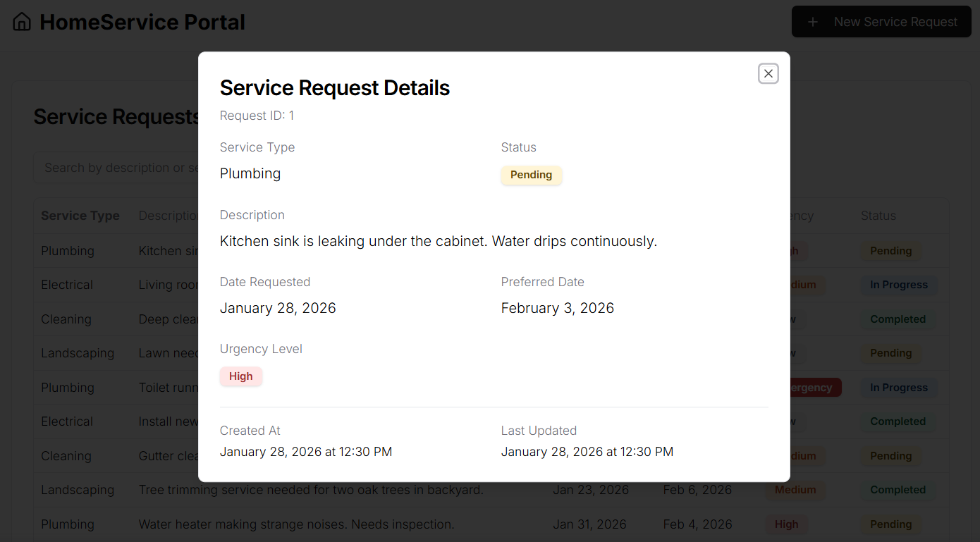Screen dimensions: 980x542
Task: Click the High urgency badge in dialog
Action: pos(240,376)
